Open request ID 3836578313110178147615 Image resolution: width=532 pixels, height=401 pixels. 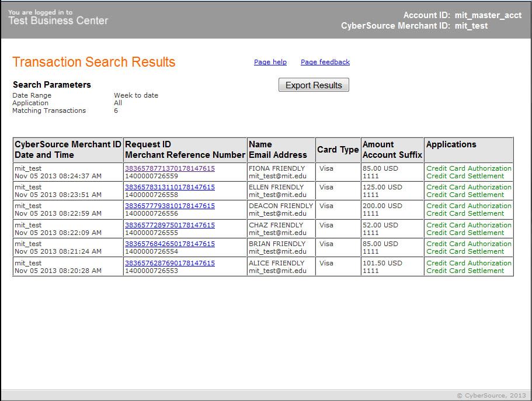[169, 187]
